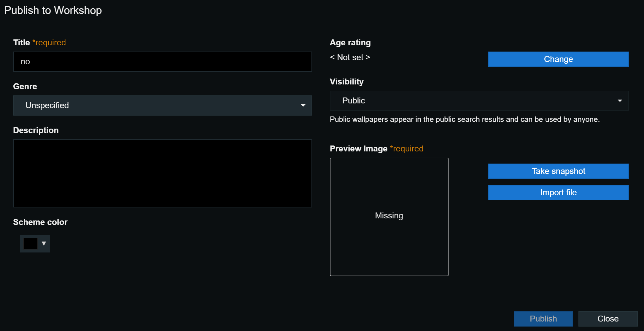Click the Title required label
644x331 pixels.
(x=39, y=43)
